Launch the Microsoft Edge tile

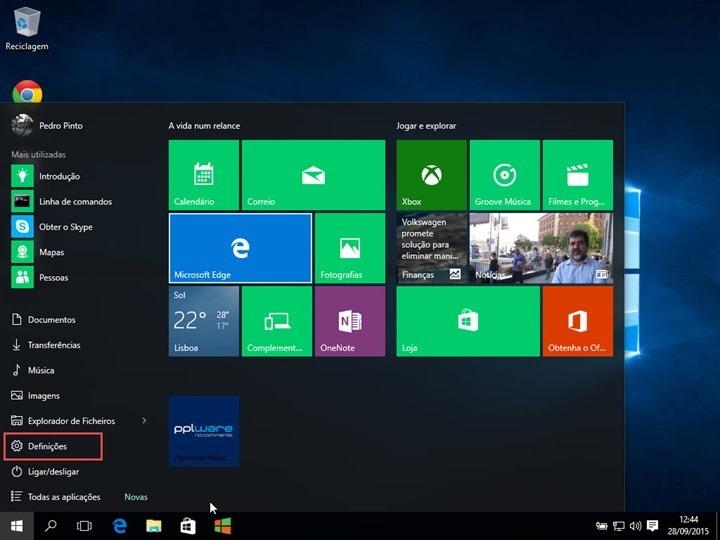(240, 248)
